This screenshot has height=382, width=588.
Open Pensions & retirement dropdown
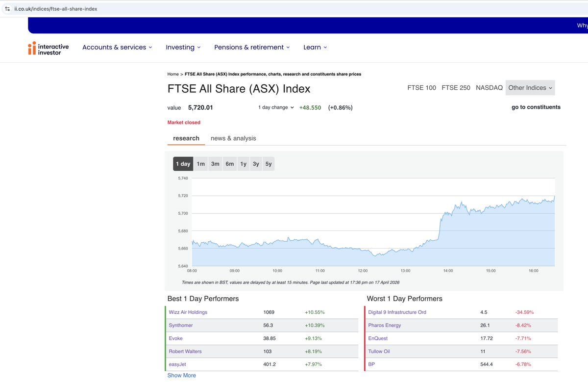[x=252, y=48]
